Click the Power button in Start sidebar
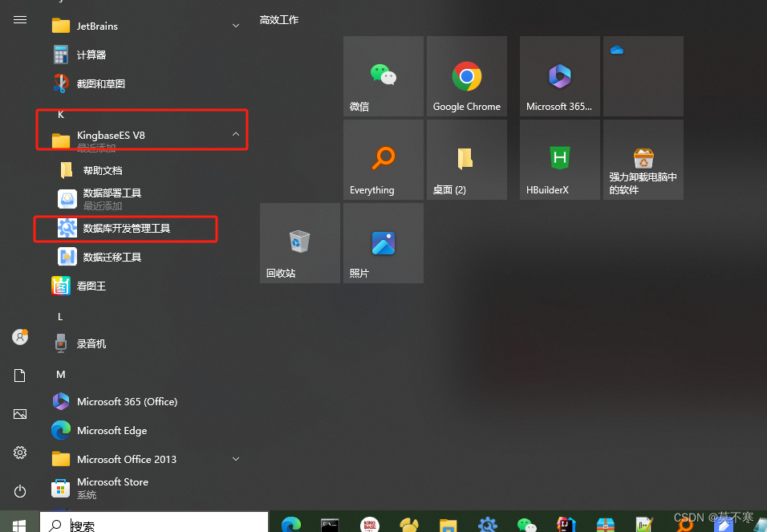Screen dimensions: 767x532 pos(20,491)
